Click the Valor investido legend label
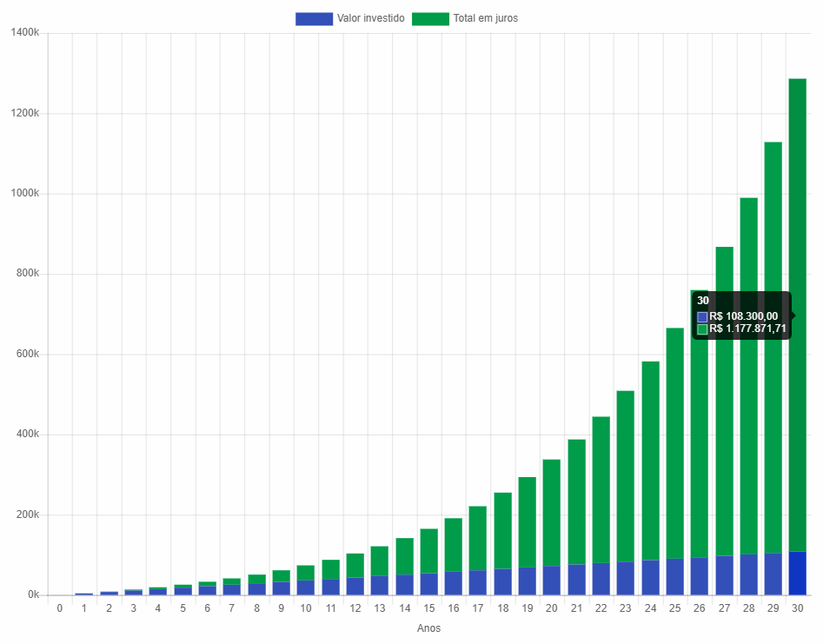Image resolution: width=823 pixels, height=644 pixels. click(370, 18)
